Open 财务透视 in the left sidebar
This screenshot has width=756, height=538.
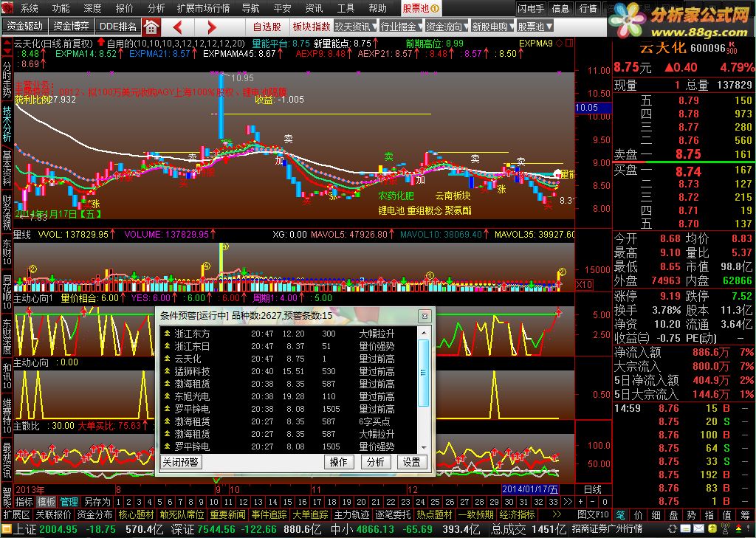tap(7, 213)
